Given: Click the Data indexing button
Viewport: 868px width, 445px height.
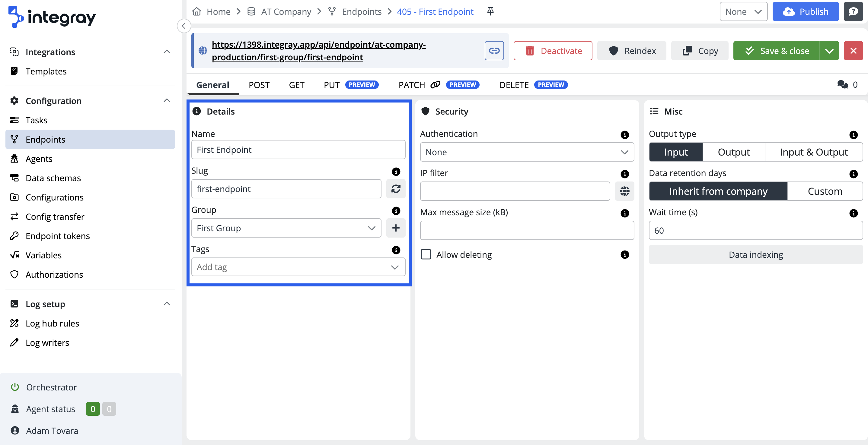Looking at the screenshot, I should click(x=755, y=254).
